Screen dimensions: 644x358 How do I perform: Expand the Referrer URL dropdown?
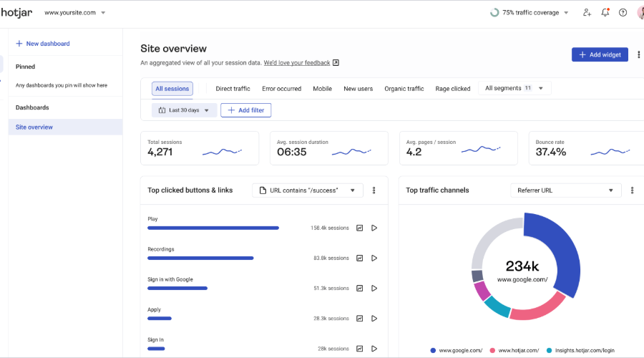tap(565, 190)
